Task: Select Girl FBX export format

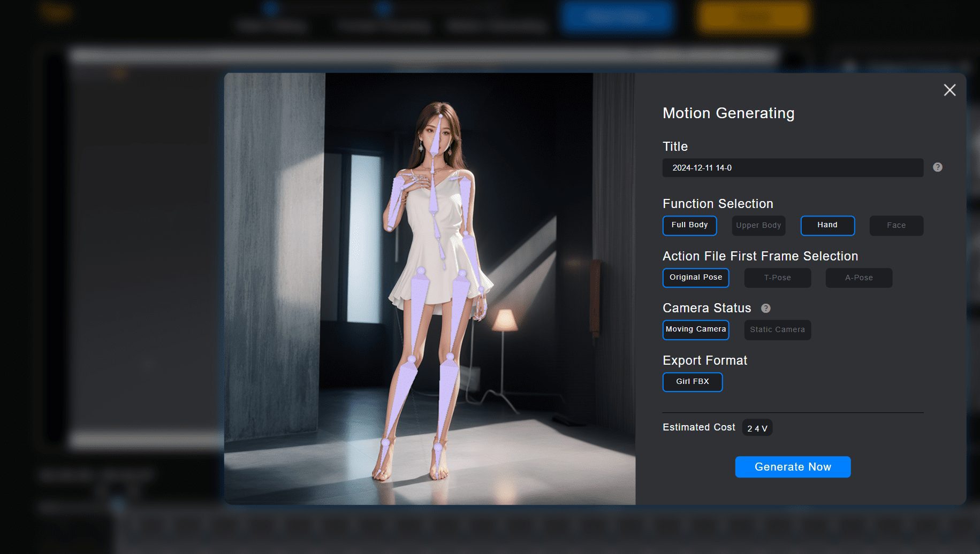Action: point(692,382)
